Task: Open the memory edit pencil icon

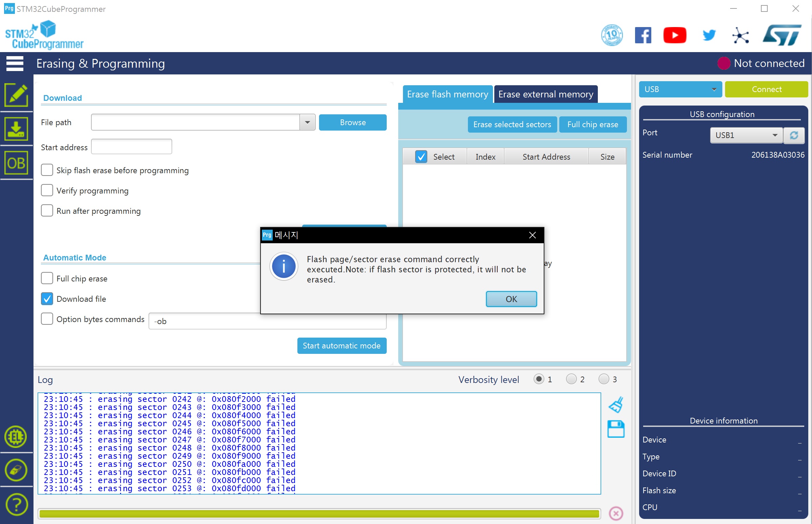Action: pyautogui.click(x=16, y=95)
